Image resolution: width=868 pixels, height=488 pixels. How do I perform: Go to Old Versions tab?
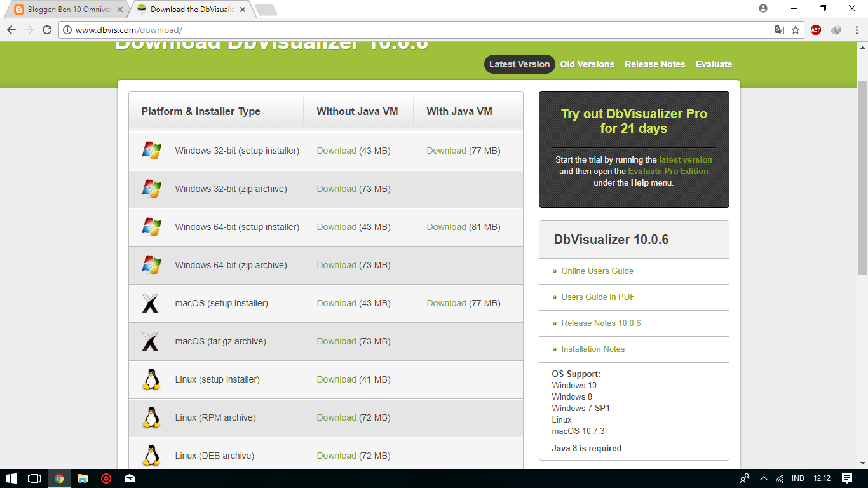(x=587, y=64)
